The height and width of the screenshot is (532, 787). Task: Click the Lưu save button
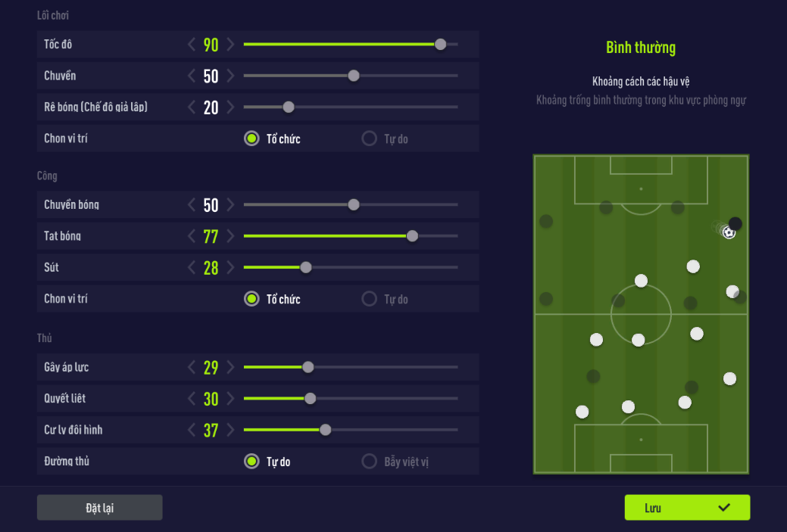pyautogui.click(x=687, y=508)
